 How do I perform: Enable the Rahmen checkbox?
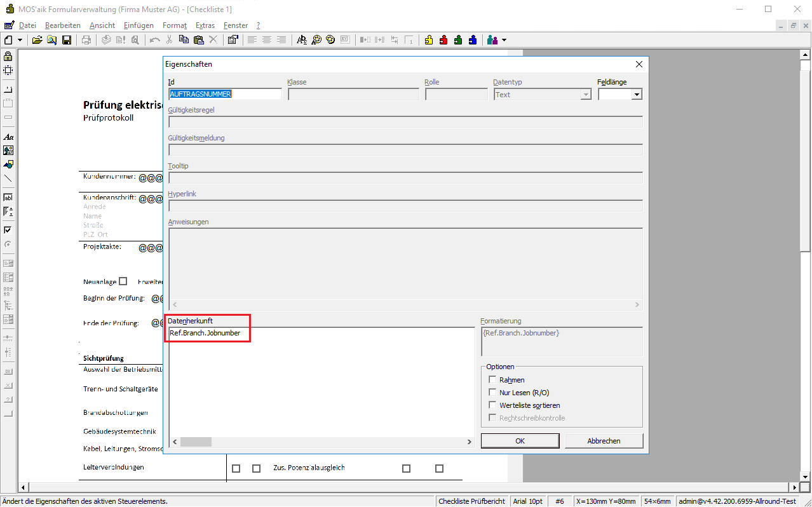tap(492, 380)
